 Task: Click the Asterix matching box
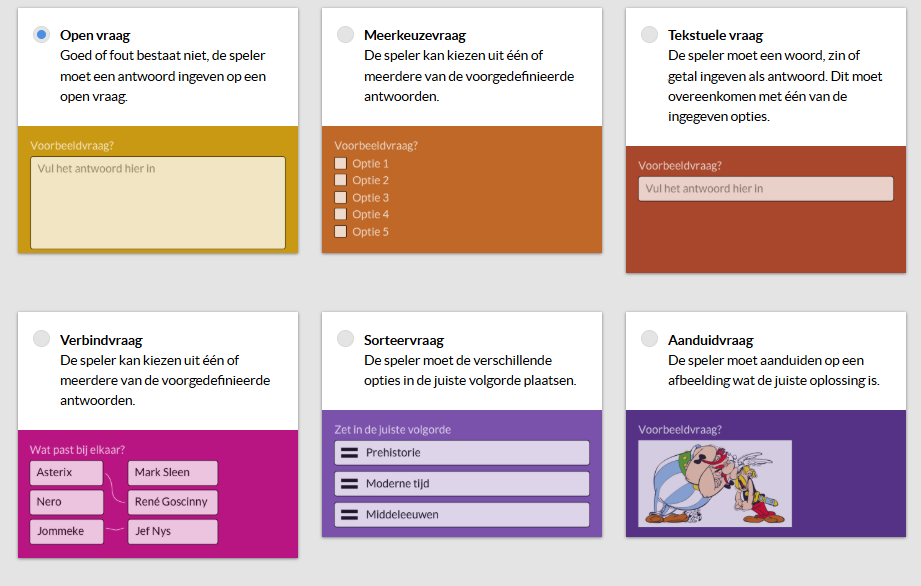(x=66, y=473)
